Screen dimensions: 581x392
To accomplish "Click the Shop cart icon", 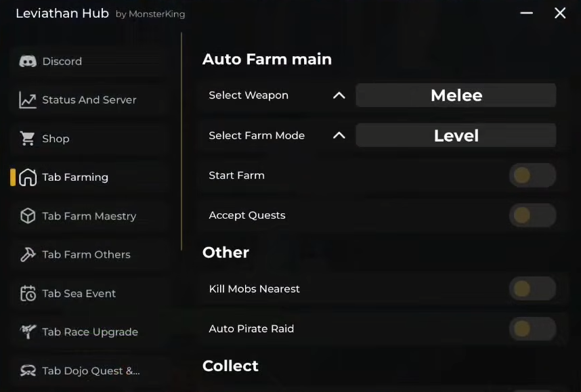I will point(28,139).
